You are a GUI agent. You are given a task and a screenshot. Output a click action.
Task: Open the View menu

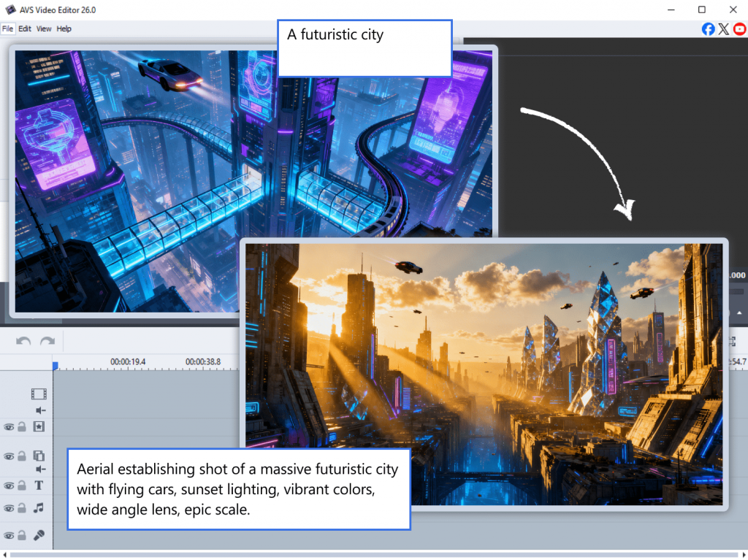click(44, 28)
